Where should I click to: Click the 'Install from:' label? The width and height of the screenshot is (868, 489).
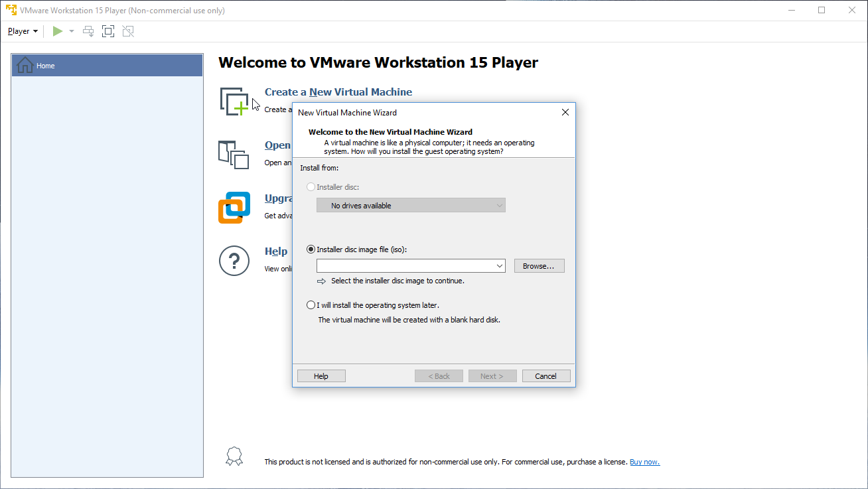pyautogui.click(x=319, y=168)
